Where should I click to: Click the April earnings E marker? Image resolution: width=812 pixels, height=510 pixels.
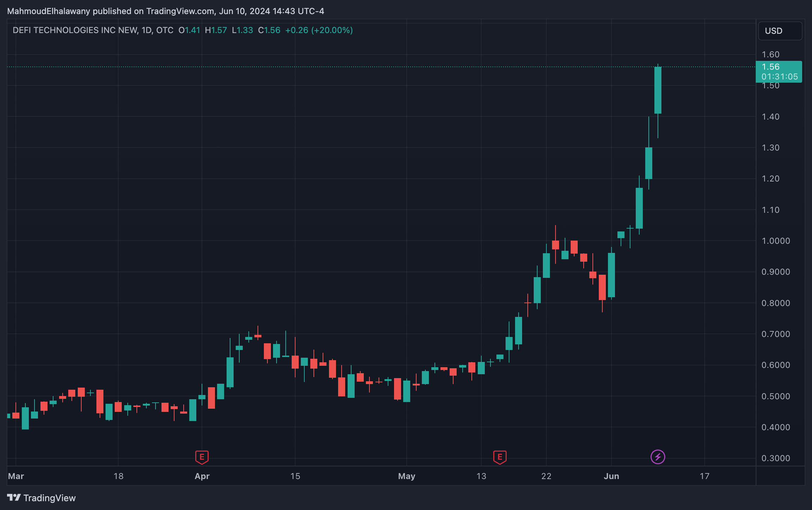202,457
